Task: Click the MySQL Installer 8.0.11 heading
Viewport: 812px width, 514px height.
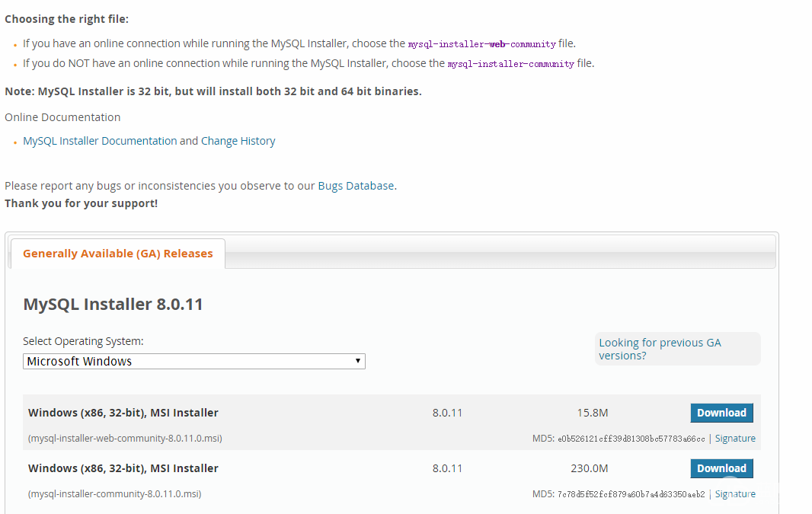Action: click(113, 304)
